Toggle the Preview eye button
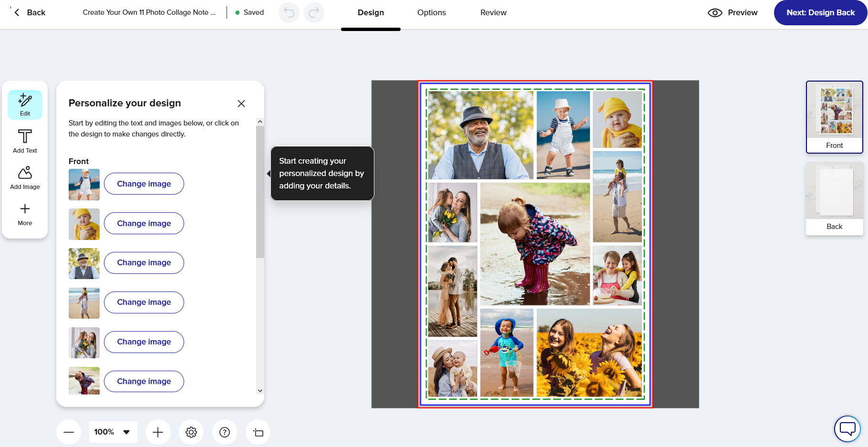Screen dimensions: 868x447 tap(733, 13)
